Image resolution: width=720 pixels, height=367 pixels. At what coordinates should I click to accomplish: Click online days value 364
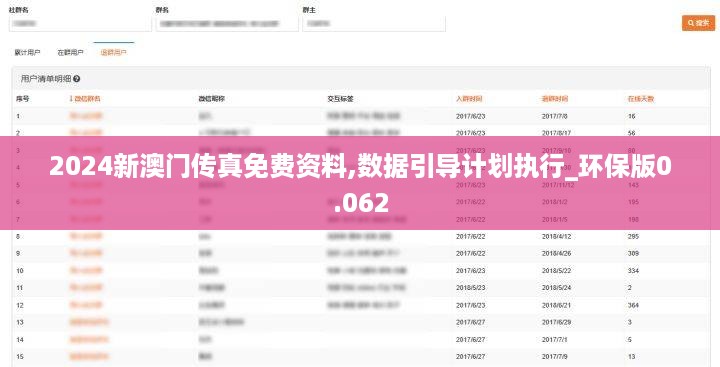click(x=633, y=305)
